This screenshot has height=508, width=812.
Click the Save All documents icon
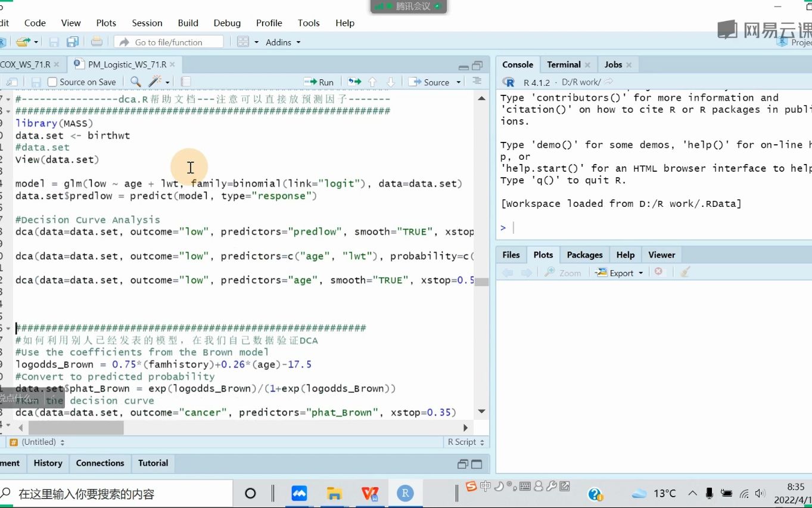(x=73, y=42)
